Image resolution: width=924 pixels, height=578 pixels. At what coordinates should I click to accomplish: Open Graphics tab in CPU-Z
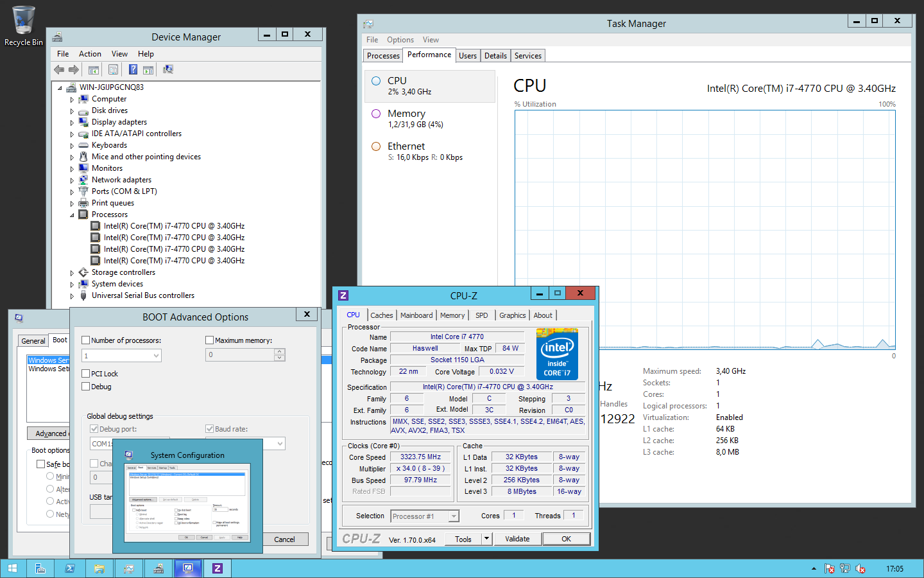[512, 315]
